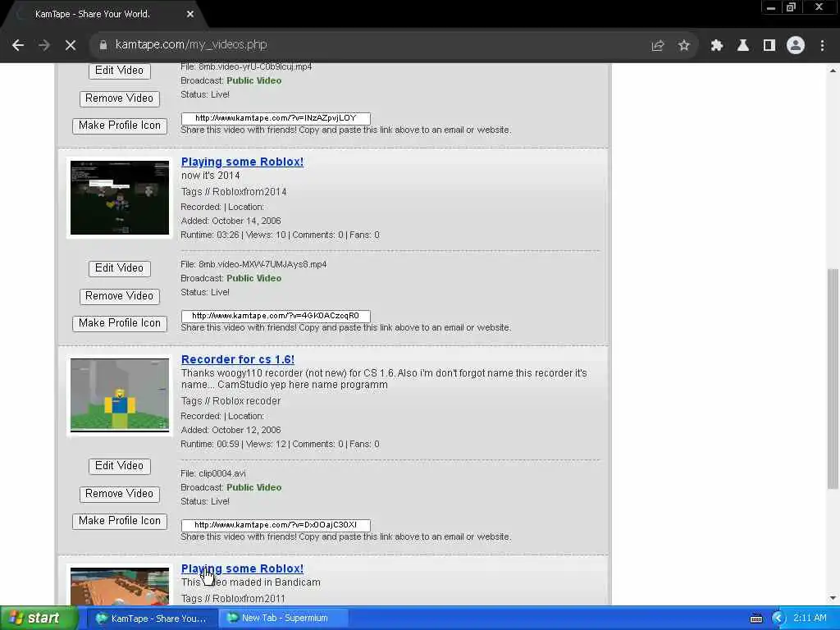The width and height of the screenshot is (840, 630).
Task: Open the Windows start button
Action: pos(38,619)
